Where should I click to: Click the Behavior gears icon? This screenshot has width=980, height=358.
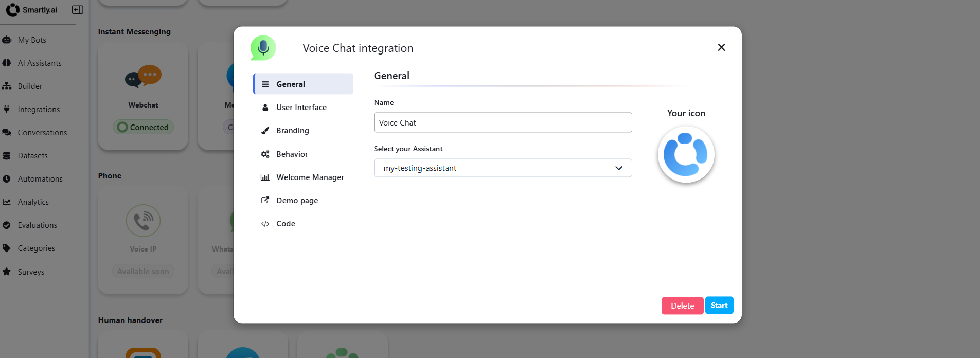265,154
